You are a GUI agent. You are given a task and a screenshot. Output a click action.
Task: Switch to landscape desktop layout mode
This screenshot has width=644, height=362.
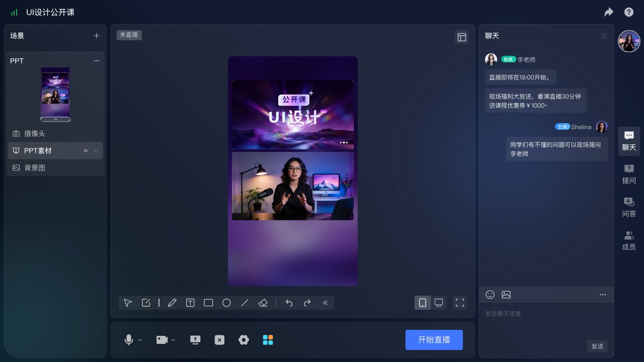(439, 303)
